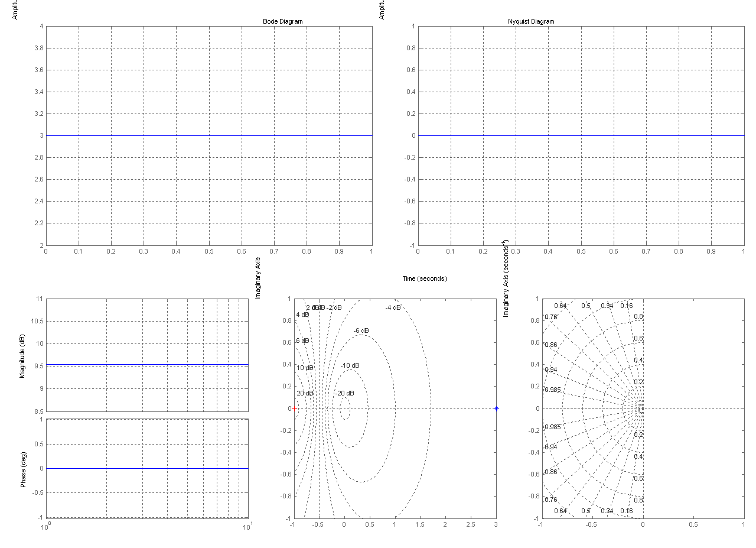Select the blue phase line at 0 degrees
This screenshot has width=756, height=548.
(147, 468)
